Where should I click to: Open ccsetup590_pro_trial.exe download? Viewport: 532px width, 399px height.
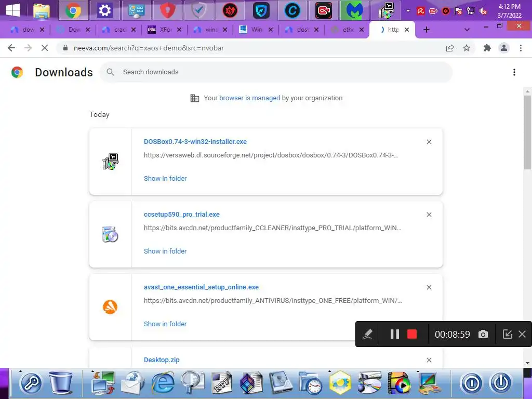181,215
